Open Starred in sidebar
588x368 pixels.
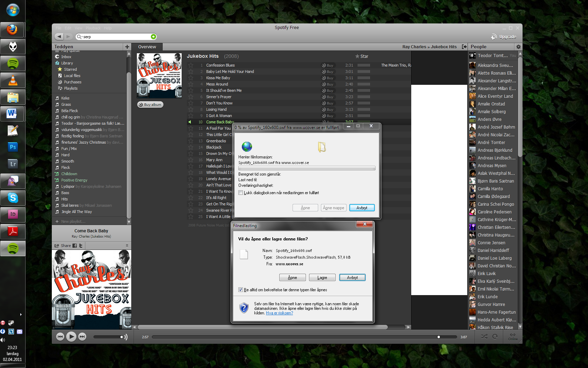pyautogui.click(x=70, y=69)
